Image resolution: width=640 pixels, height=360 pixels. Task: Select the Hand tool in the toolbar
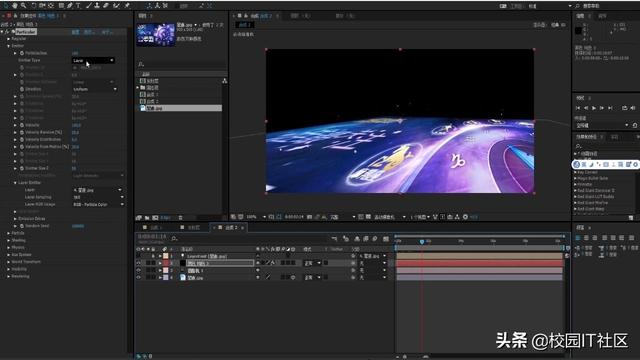point(15,5)
